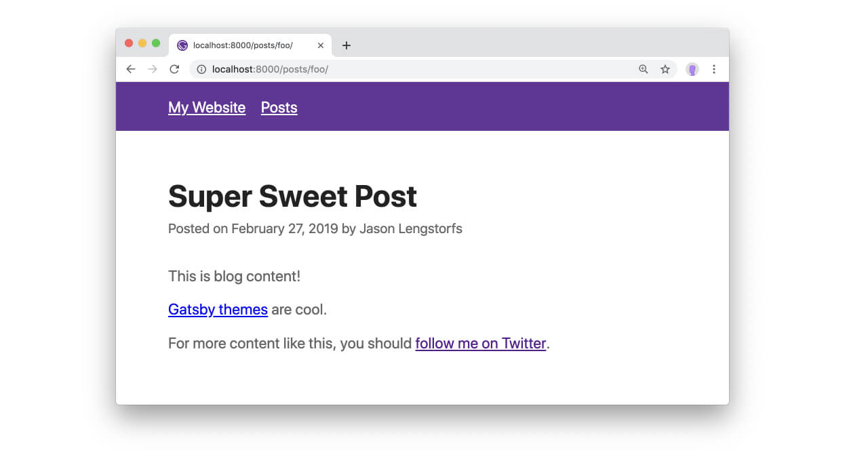Reload the current page
This screenshot has height=465, width=868.
(x=174, y=68)
